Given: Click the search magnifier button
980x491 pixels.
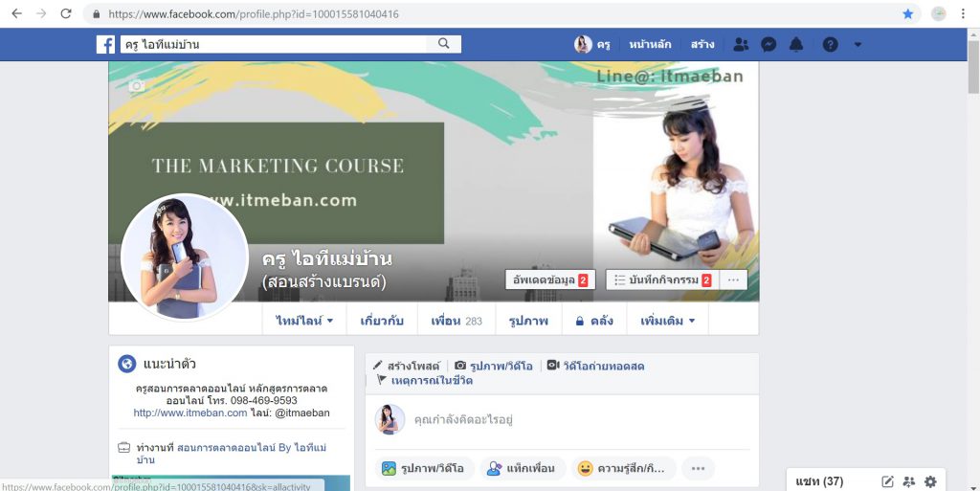Looking at the screenshot, I should point(444,44).
